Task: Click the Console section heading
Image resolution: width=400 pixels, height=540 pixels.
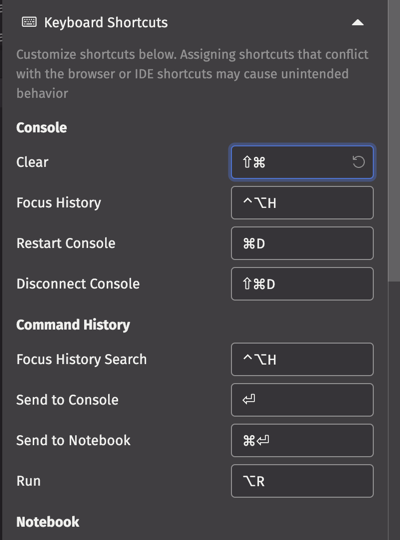Action: click(42, 128)
